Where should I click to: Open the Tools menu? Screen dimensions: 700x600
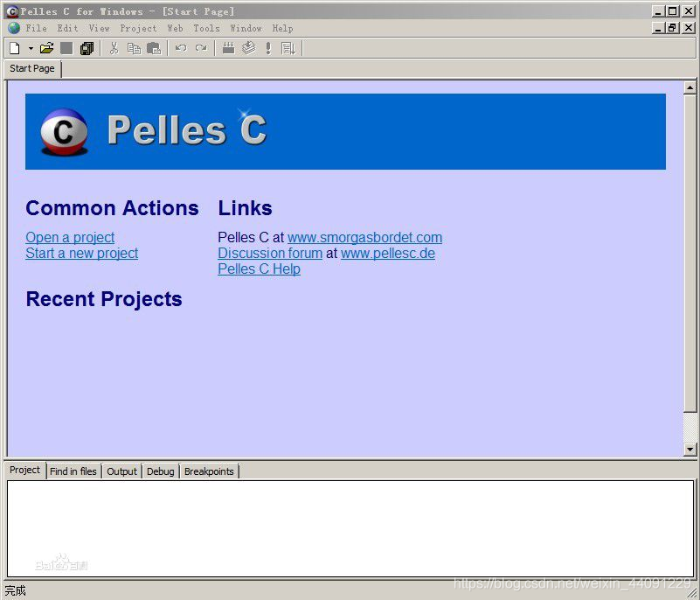click(207, 28)
